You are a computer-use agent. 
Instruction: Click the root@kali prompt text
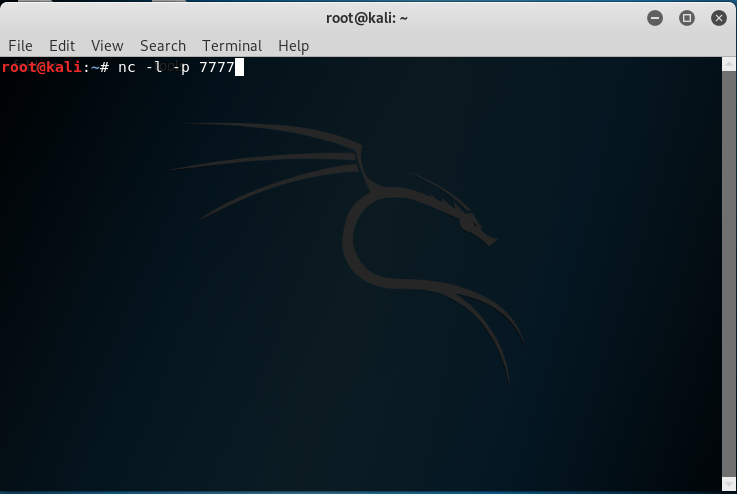pos(55,67)
